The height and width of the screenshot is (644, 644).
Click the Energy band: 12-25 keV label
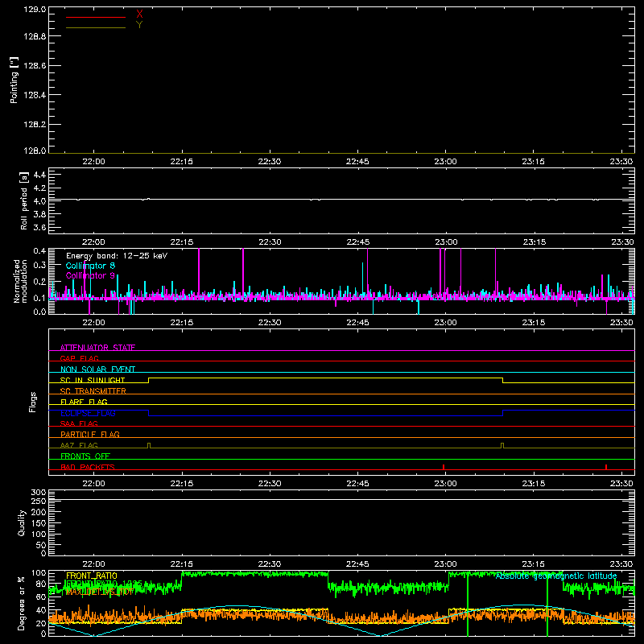pos(117,256)
